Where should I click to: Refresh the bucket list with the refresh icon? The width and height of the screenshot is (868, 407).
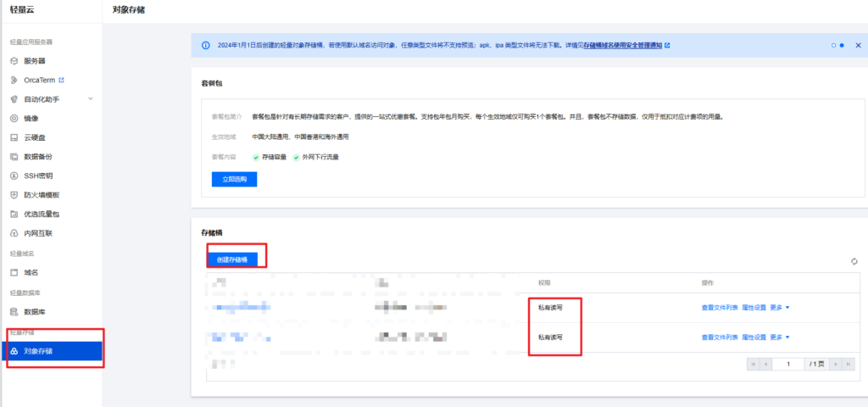pyautogui.click(x=854, y=261)
